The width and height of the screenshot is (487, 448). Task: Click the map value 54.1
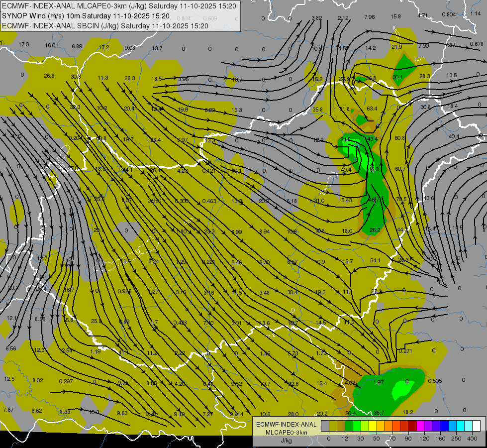click(375, 260)
